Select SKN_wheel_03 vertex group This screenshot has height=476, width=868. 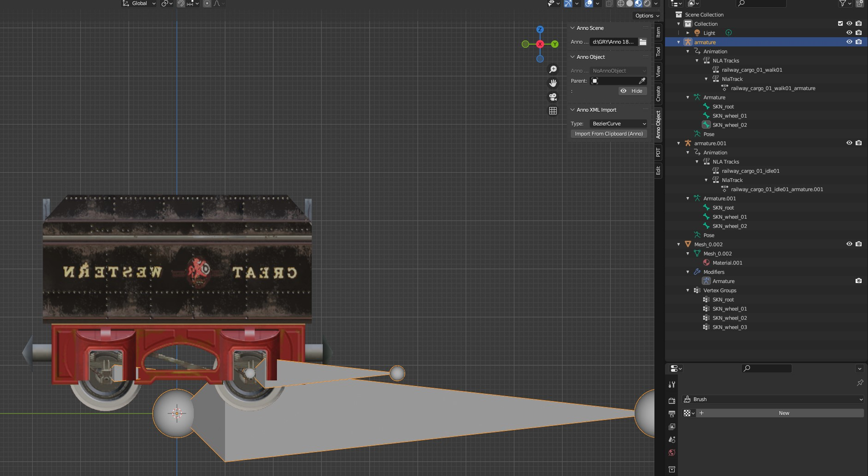point(730,327)
